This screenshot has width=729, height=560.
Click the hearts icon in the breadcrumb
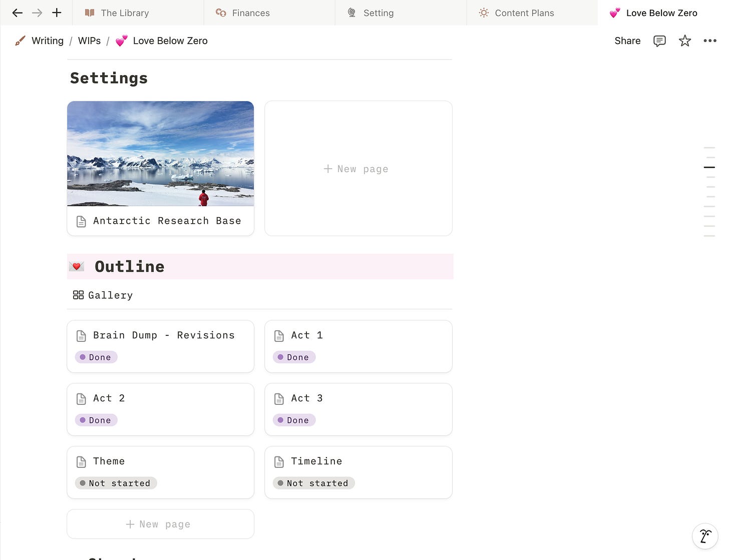121,41
